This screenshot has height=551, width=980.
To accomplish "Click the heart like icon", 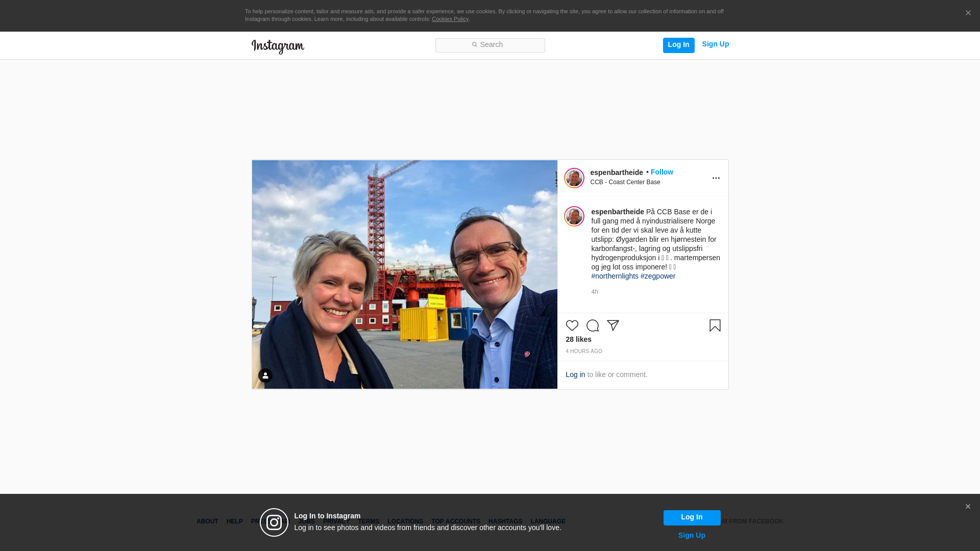I will 572,325.
